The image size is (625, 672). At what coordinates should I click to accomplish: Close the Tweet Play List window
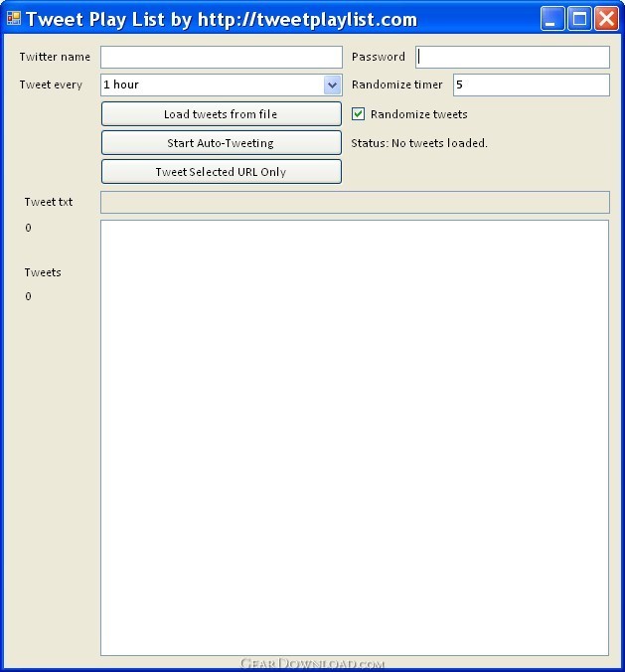pos(605,18)
